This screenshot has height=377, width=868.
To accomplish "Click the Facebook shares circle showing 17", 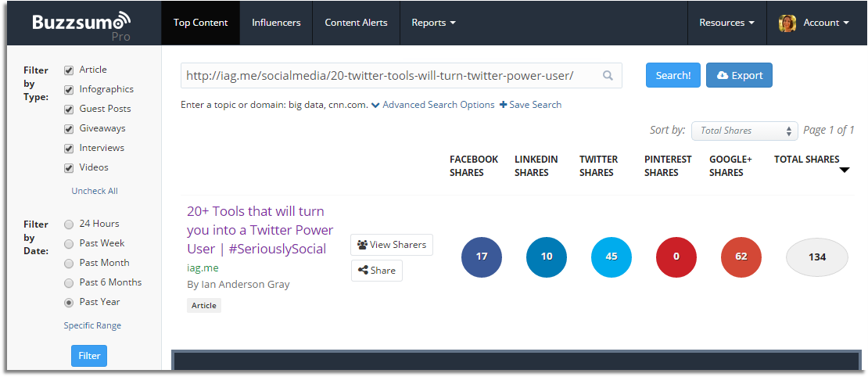I will point(482,257).
